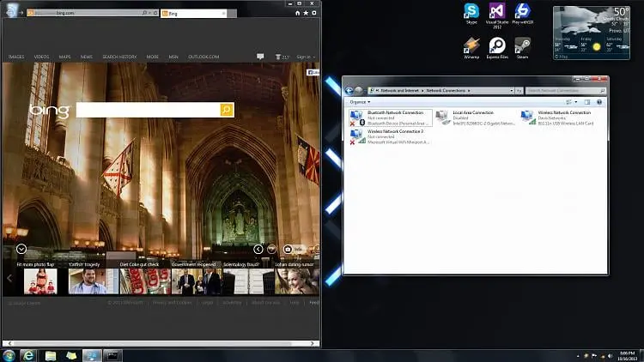This screenshot has width=644, height=362.
Task: Select the Bluetooth Network Connection adapter
Action: [x=390, y=118]
